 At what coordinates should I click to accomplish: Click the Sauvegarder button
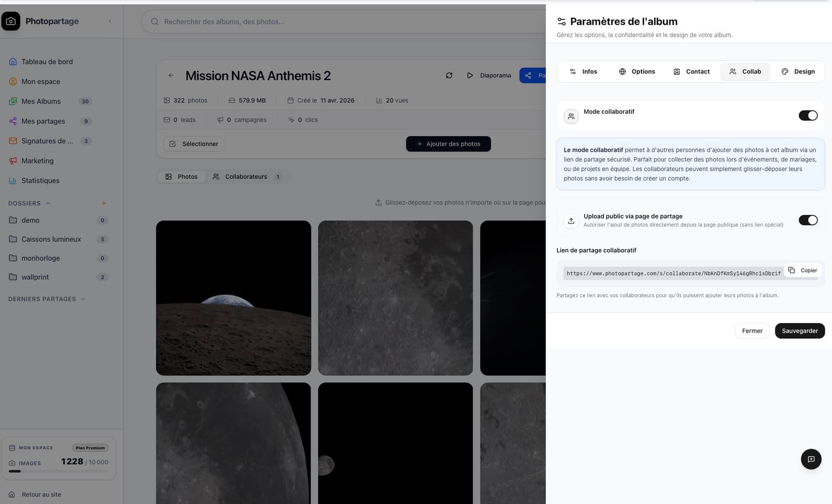click(799, 330)
